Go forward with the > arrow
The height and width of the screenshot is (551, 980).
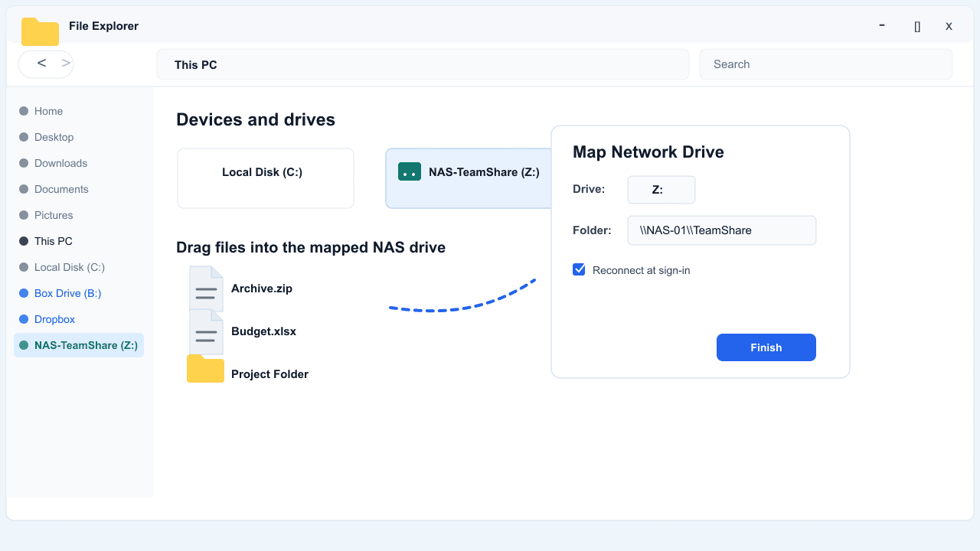(66, 63)
